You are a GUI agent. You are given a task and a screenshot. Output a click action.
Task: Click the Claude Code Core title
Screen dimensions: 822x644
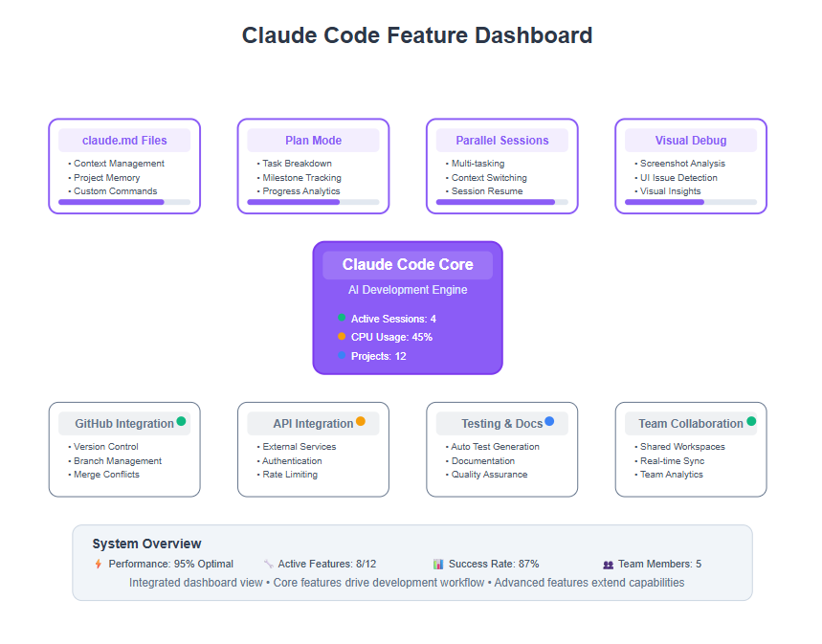[x=408, y=264]
